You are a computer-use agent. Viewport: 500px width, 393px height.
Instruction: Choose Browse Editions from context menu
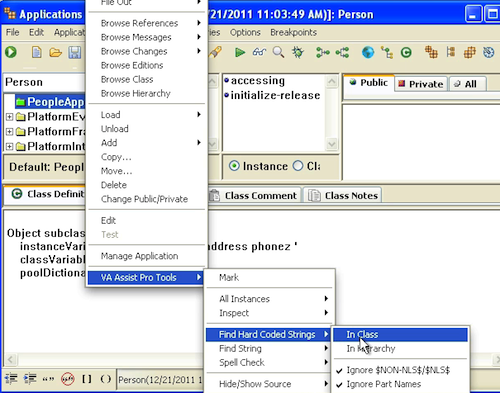click(x=147, y=65)
